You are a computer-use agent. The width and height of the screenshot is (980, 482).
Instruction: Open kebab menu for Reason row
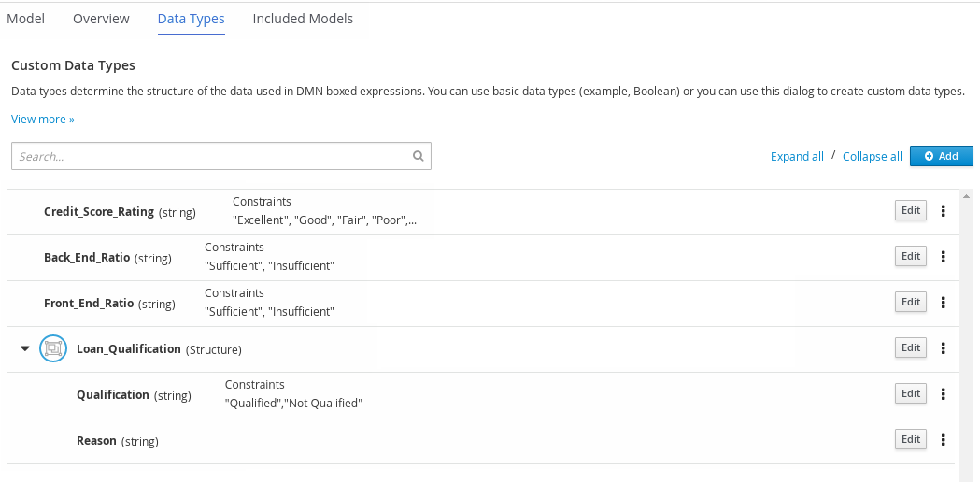tap(944, 440)
